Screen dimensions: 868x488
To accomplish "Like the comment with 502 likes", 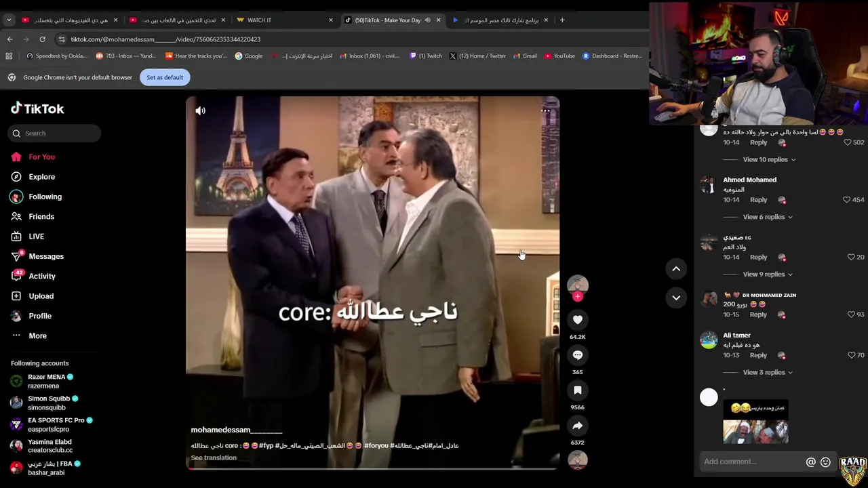I will (x=847, y=142).
